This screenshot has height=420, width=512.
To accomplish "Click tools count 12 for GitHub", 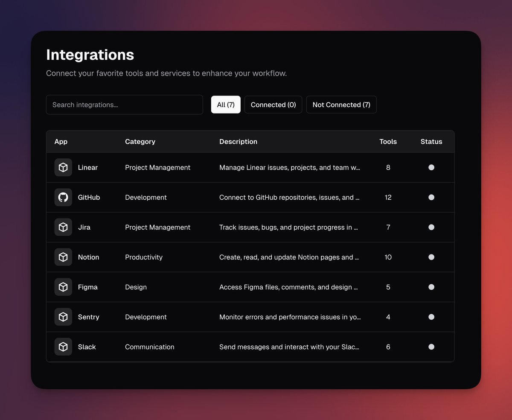I will coord(388,197).
